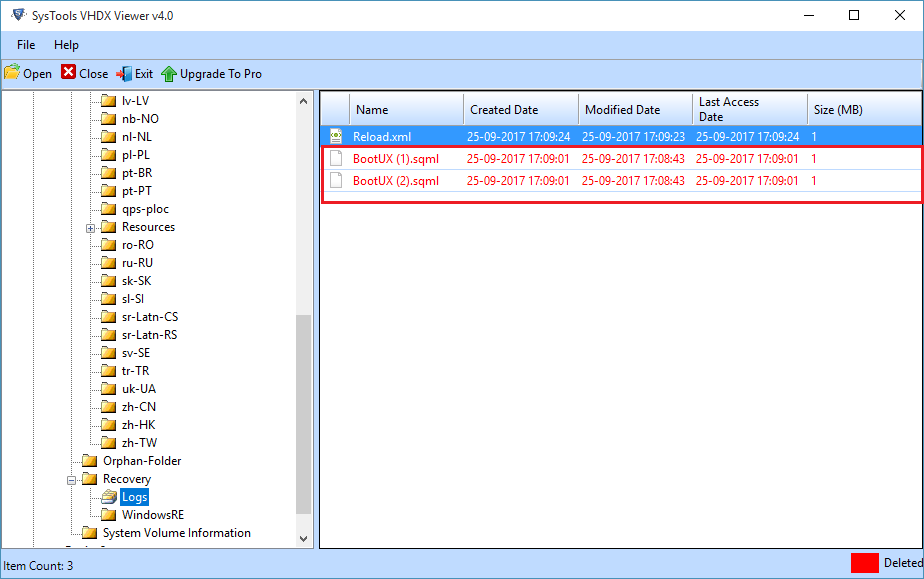Click Reload.xml modified date 17:09:23 cell

[633, 137]
